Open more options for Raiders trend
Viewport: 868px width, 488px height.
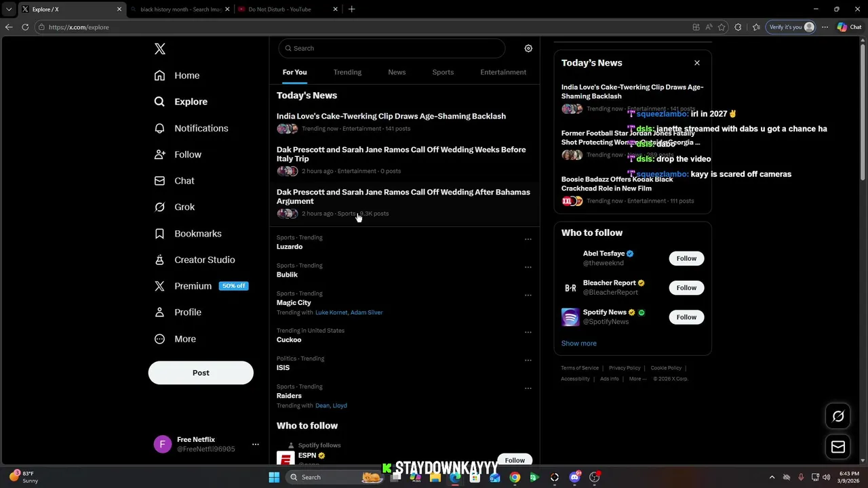pos(528,388)
